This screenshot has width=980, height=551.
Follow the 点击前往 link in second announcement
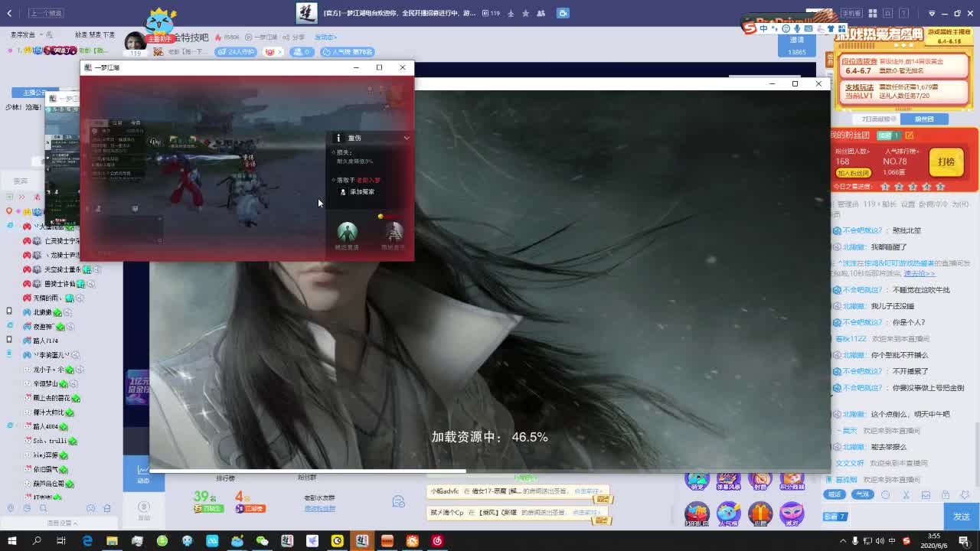[588, 513]
